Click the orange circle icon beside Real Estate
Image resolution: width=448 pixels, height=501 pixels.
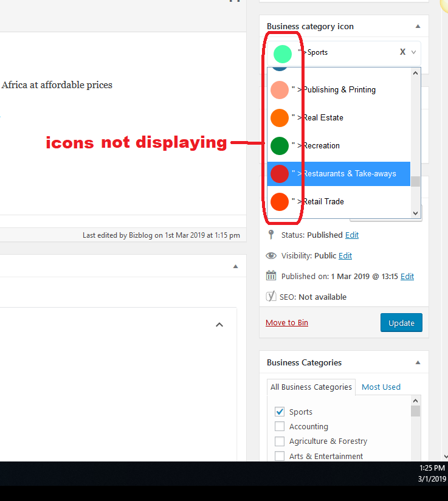280,118
